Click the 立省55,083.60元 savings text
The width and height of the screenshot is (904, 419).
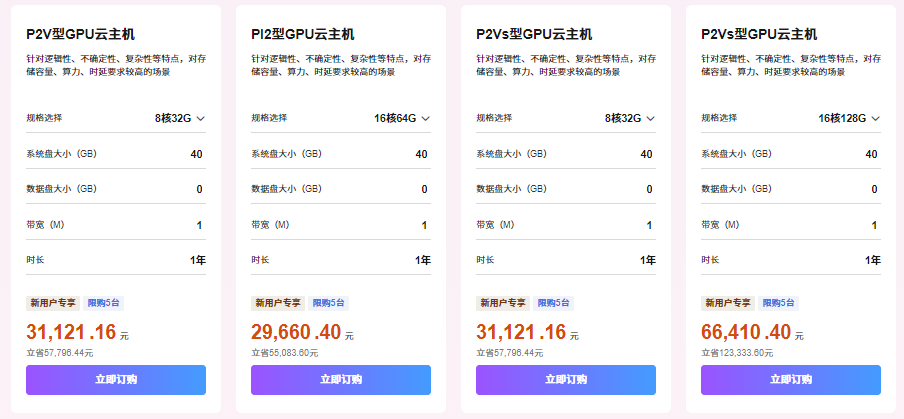click(x=284, y=353)
